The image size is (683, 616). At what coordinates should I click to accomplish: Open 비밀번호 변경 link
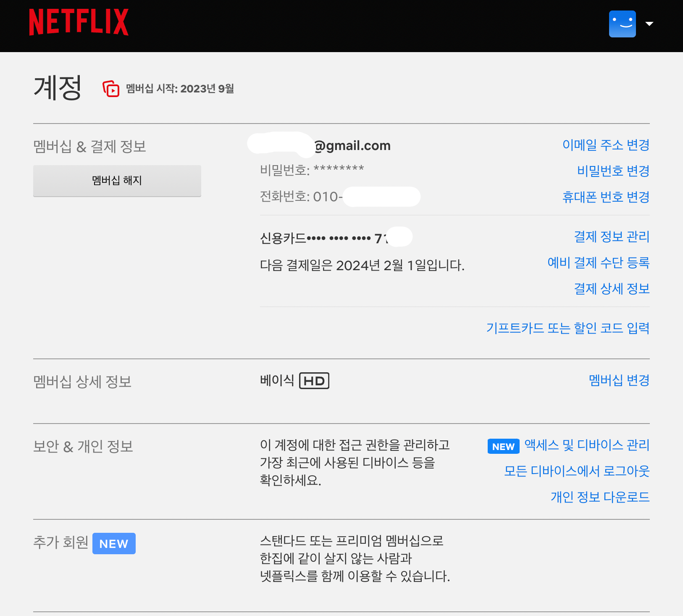point(613,171)
